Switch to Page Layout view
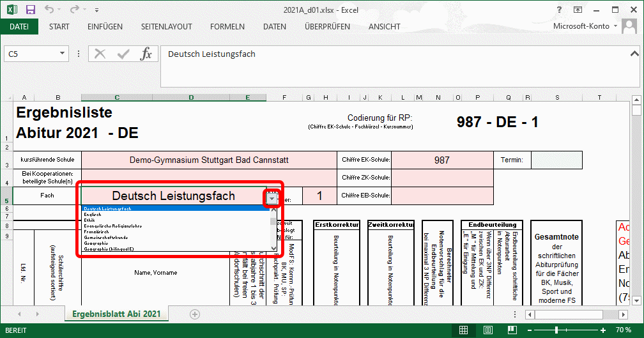Image resolution: width=644 pixels, height=338 pixels. click(488, 330)
